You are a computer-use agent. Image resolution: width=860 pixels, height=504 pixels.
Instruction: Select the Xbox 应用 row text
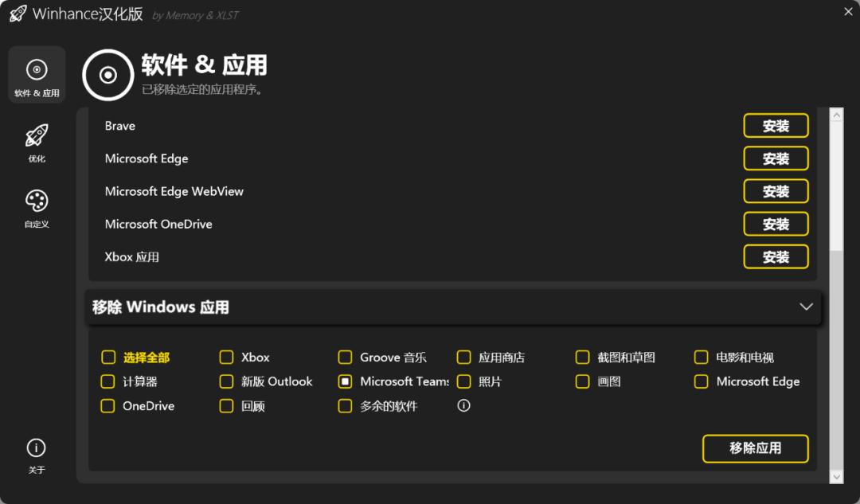click(x=131, y=256)
